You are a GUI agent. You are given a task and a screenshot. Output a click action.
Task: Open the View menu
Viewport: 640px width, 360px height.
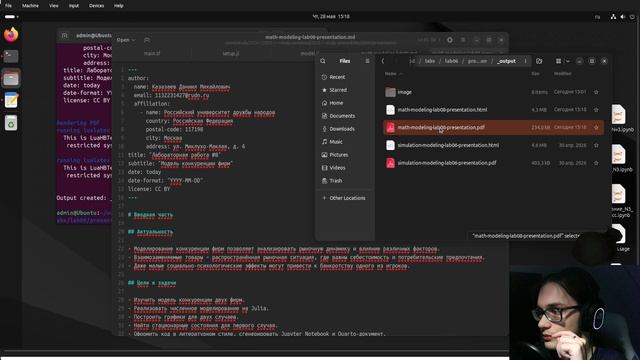53,6
